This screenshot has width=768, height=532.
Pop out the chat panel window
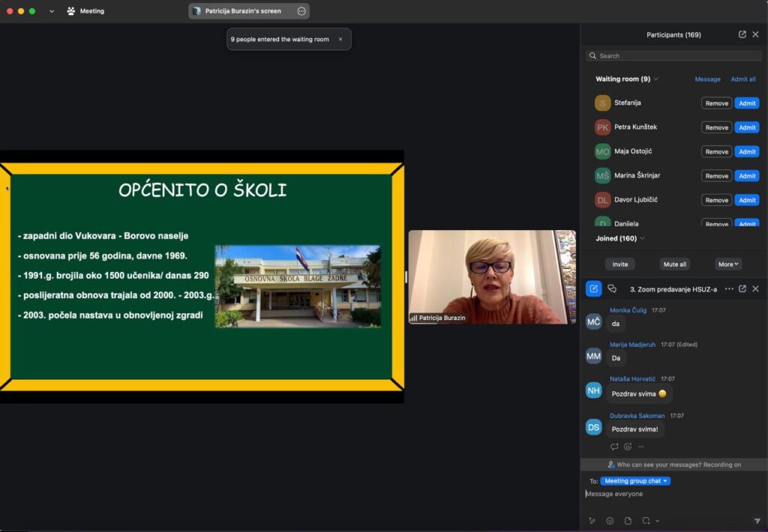click(742, 288)
